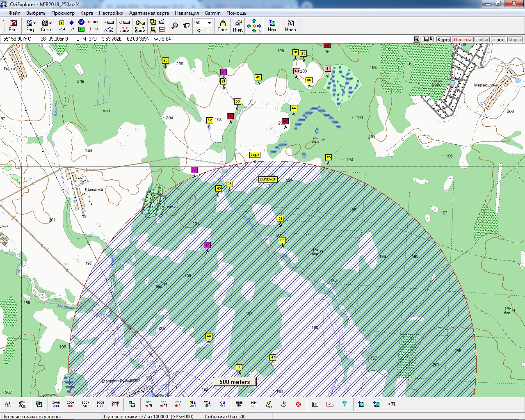Click the crosshair target icon
Screen dimensions: 525x420
[283, 404]
